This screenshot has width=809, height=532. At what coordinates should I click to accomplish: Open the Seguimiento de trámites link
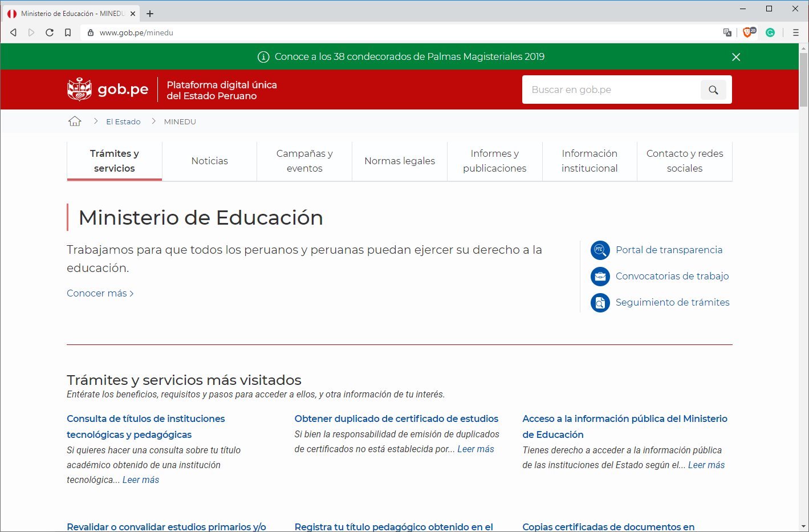pyautogui.click(x=673, y=302)
